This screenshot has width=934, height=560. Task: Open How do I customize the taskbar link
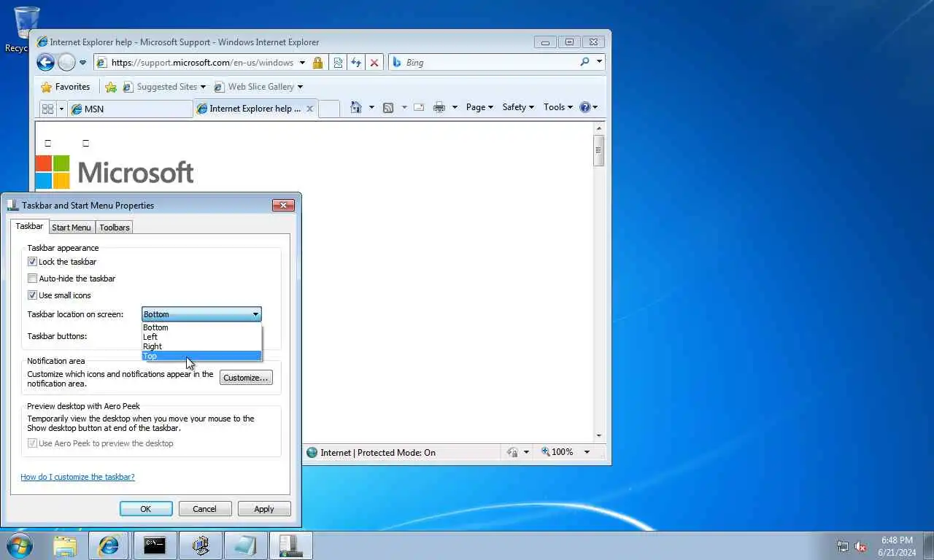point(77,477)
